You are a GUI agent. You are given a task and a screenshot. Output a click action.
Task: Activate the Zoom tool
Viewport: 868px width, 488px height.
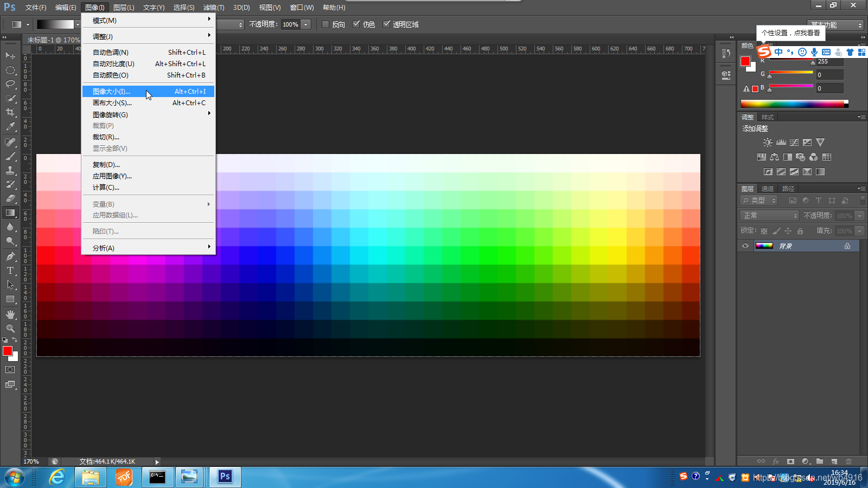coord(10,329)
